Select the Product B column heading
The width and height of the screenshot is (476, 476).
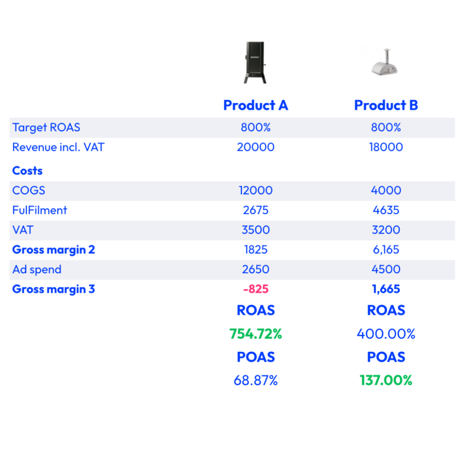point(386,106)
